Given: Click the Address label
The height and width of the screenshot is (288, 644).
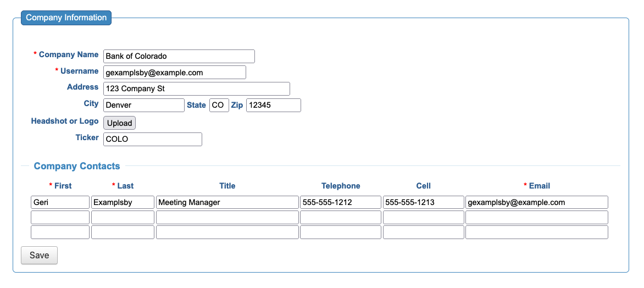Looking at the screenshot, I should tap(82, 87).
